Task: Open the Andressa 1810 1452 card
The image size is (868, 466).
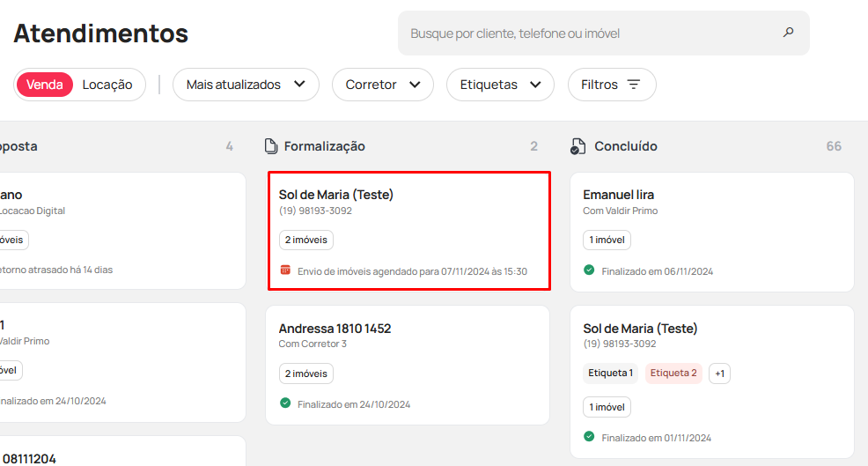Action: [408, 366]
